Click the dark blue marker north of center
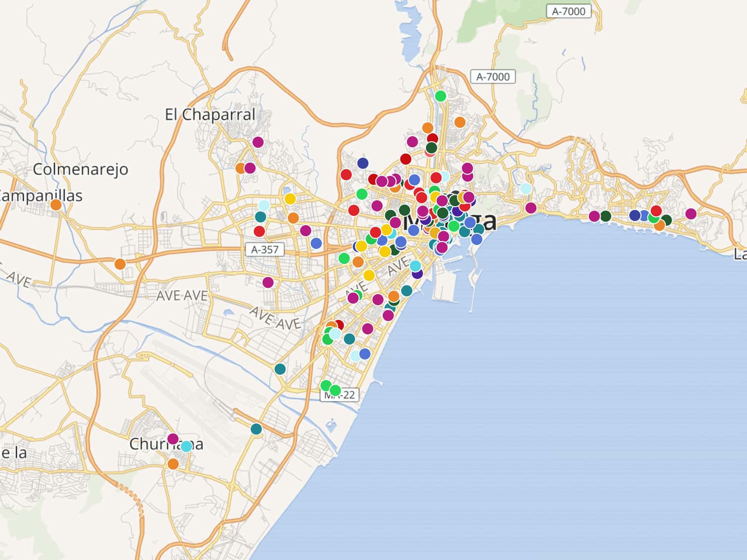 click(363, 163)
